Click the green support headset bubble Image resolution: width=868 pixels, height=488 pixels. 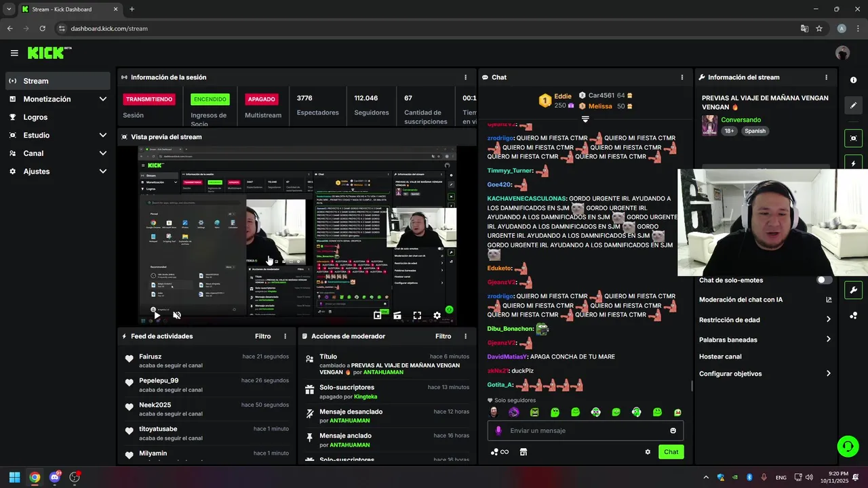point(848,445)
